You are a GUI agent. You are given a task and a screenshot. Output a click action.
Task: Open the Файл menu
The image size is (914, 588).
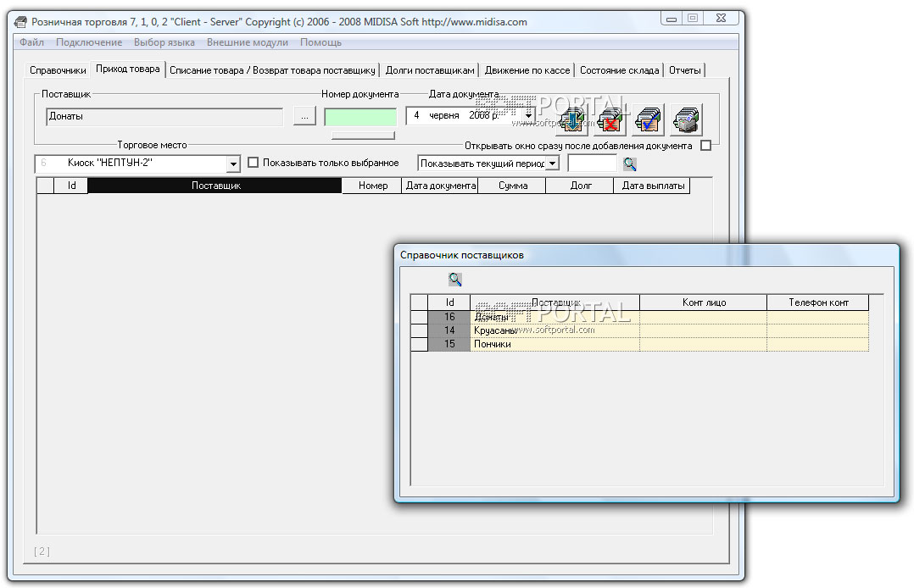point(31,42)
